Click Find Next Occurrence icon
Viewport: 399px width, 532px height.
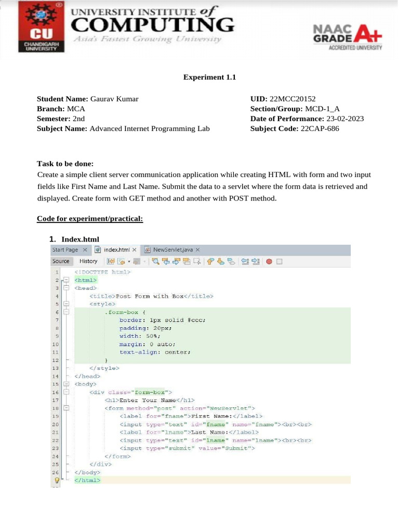point(176,262)
